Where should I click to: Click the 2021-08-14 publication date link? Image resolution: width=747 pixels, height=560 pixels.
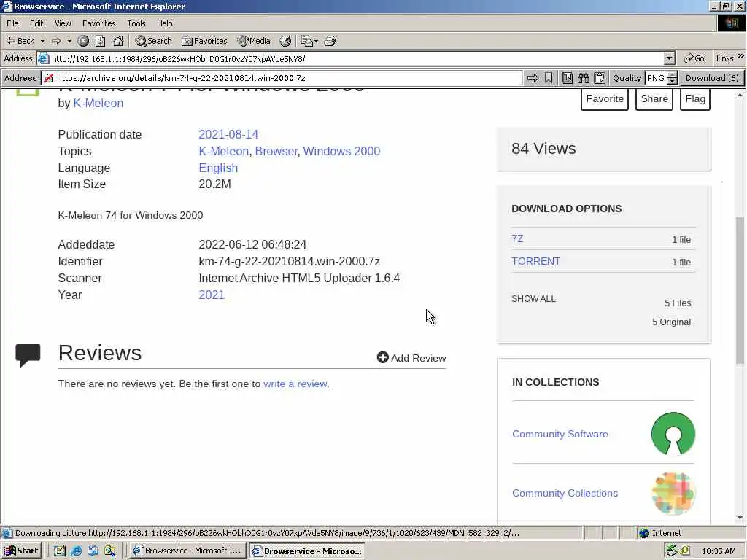(228, 135)
